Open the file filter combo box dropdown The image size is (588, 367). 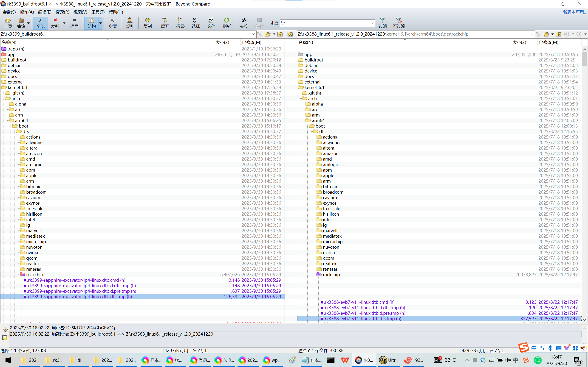372,23
